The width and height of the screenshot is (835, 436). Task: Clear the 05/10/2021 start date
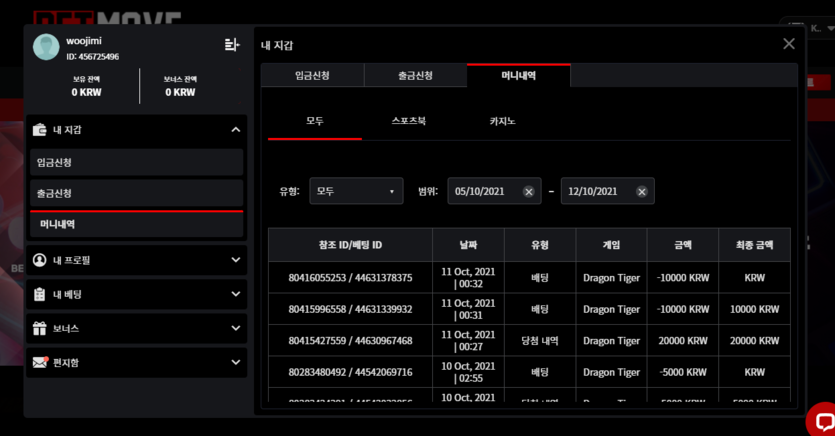click(x=528, y=192)
